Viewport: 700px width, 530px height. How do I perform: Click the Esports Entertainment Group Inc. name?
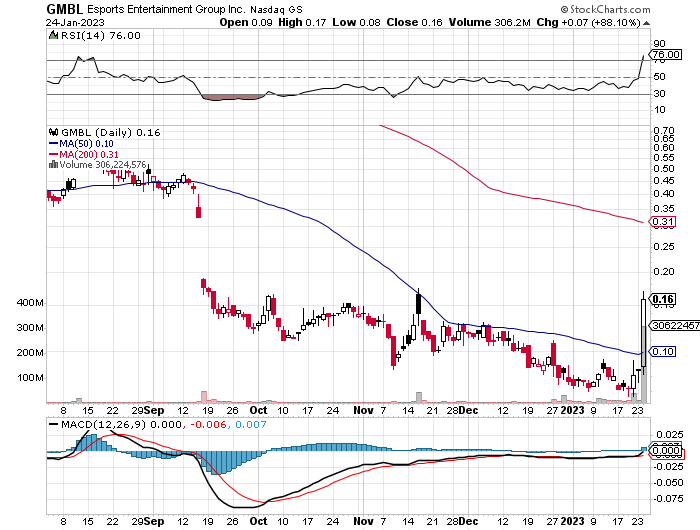coord(166,9)
